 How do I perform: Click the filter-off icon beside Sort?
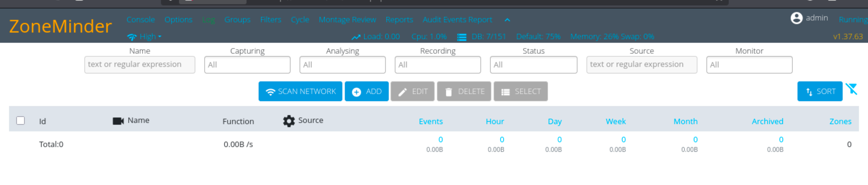pyautogui.click(x=851, y=89)
